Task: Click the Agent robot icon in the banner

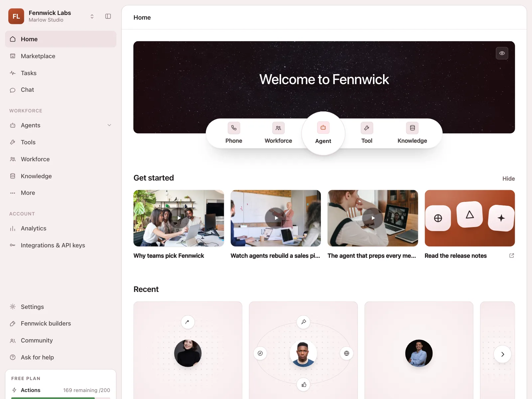Action: coord(323,128)
